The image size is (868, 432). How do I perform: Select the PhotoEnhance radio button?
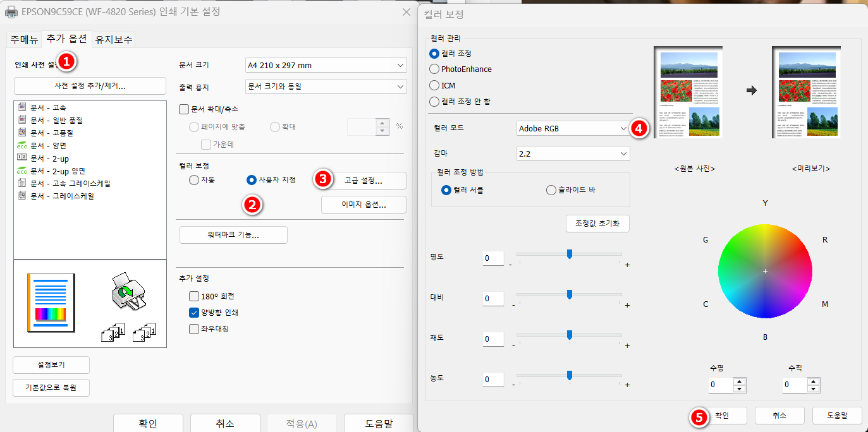pos(434,69)
